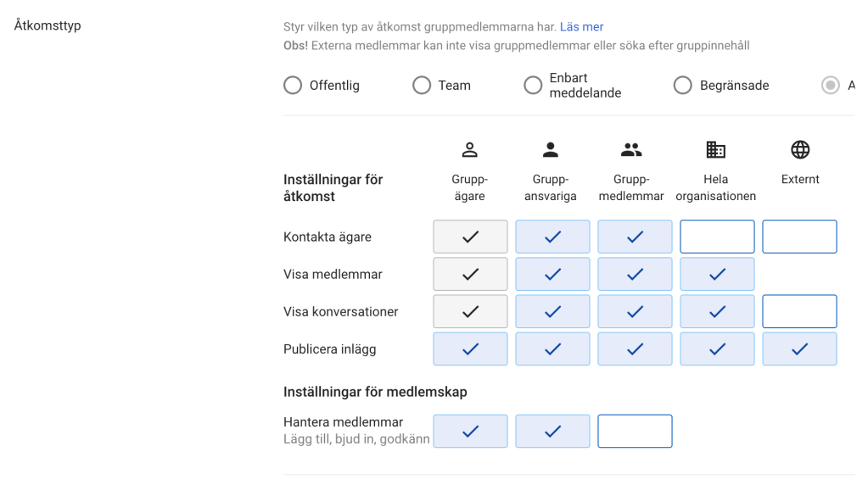868x491 pixels.
Task: Uncheck Hantera medlemmar for Gruppansvariga
Action: click(552, 431)
